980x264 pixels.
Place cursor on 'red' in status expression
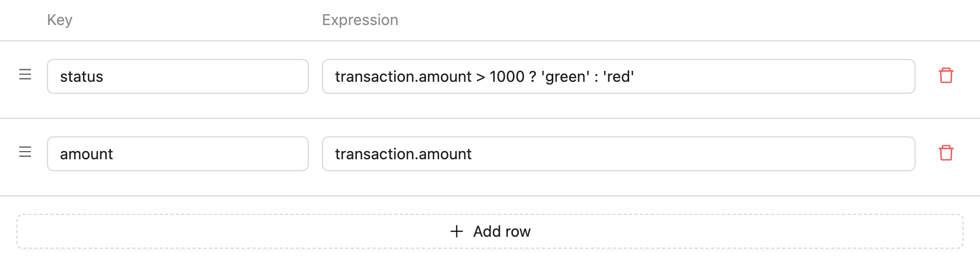click(618, 77)
